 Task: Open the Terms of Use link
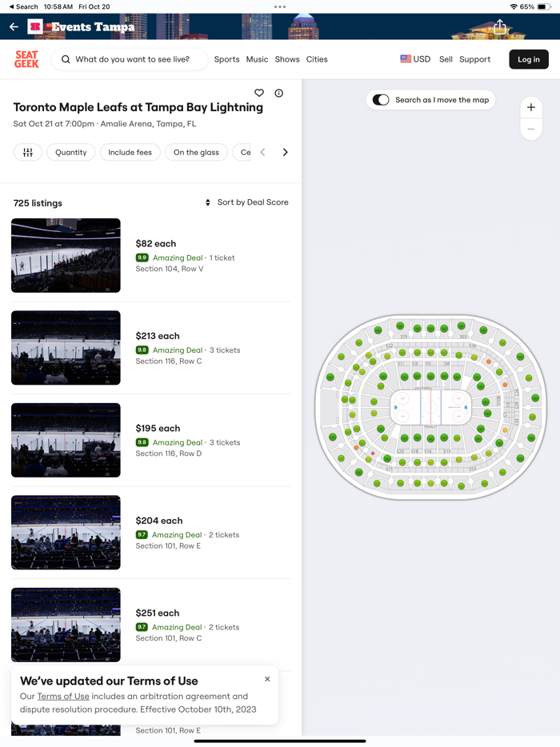[63, 697]
